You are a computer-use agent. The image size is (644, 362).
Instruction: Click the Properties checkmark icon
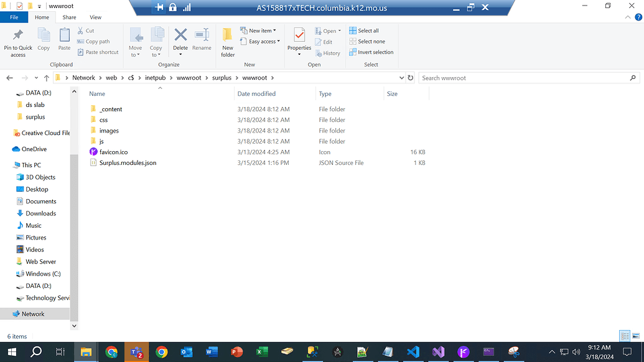click(299, 35)
